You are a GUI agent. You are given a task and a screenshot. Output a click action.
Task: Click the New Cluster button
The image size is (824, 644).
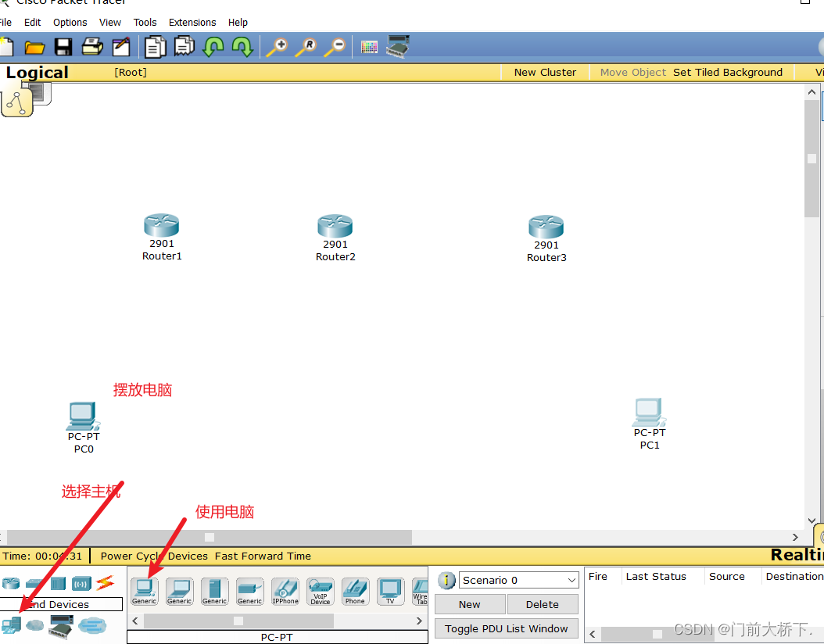click(x=545, y=73)
